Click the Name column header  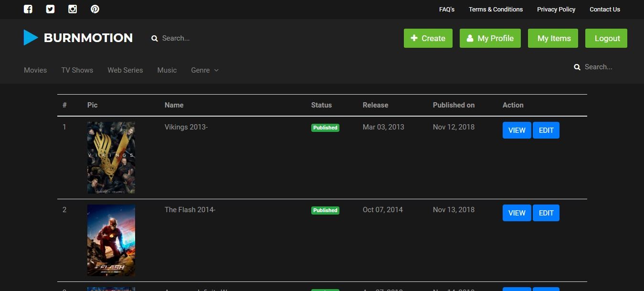[174, 105]
